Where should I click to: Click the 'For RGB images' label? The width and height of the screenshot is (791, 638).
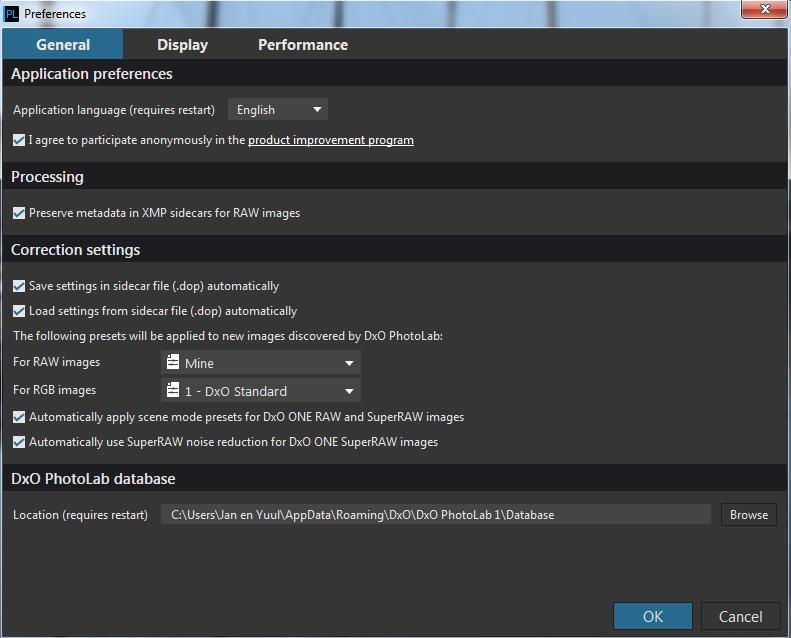(54, 390)
